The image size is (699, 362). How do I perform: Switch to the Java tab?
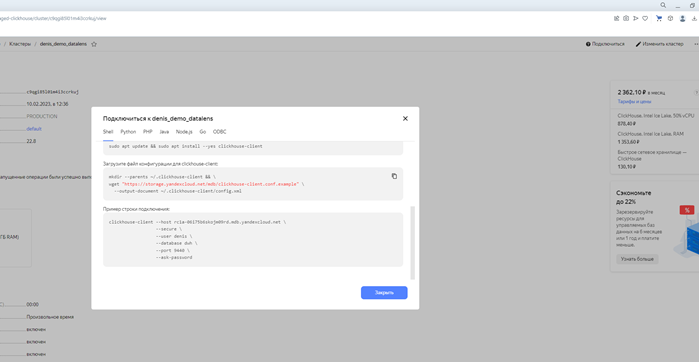[x=164, y=132]
